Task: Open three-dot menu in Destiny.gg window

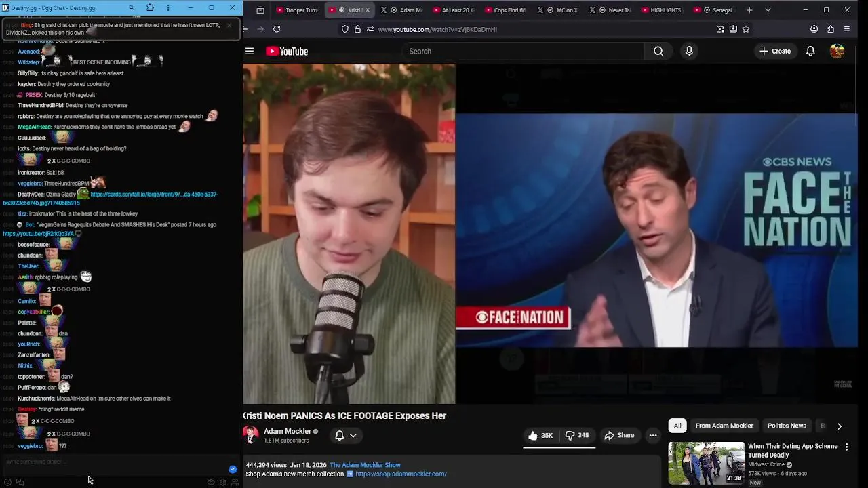Action: 170,8
